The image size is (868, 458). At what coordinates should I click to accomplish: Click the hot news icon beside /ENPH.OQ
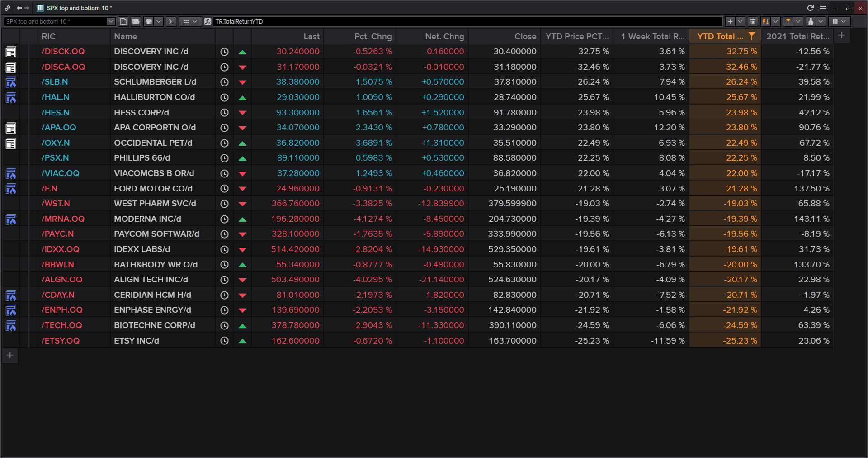tap(10, 310)
